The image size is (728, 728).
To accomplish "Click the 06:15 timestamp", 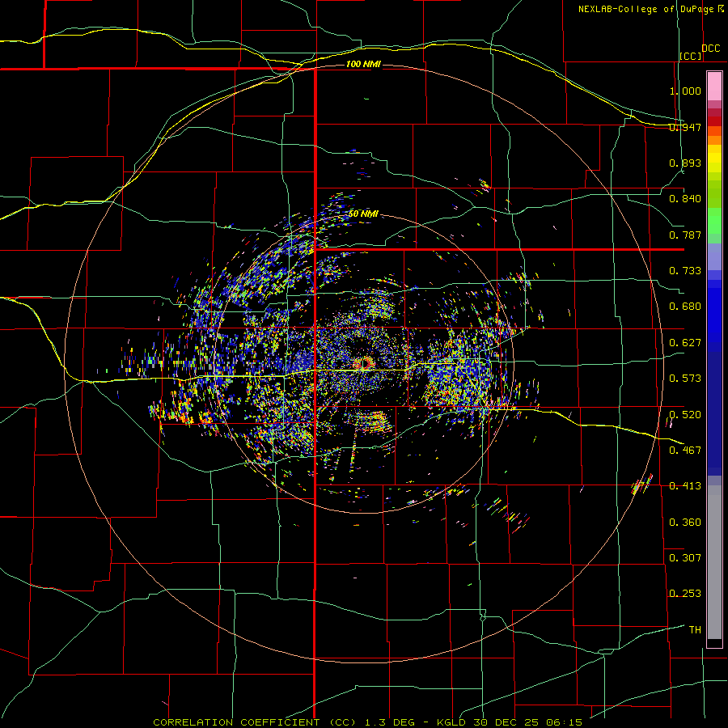I will [564, 722].
